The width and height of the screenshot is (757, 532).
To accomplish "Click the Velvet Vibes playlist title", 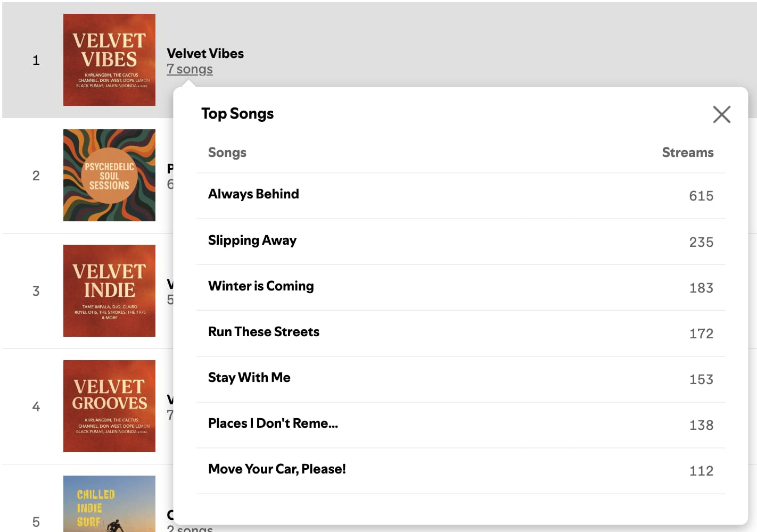I will [x=205, y=53].
